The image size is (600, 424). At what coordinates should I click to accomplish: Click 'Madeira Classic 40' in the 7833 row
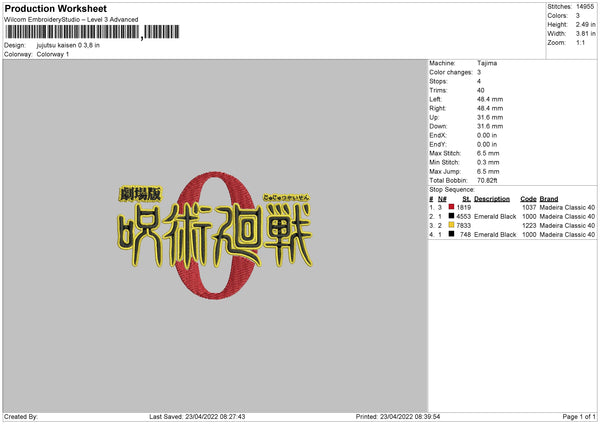567,225
